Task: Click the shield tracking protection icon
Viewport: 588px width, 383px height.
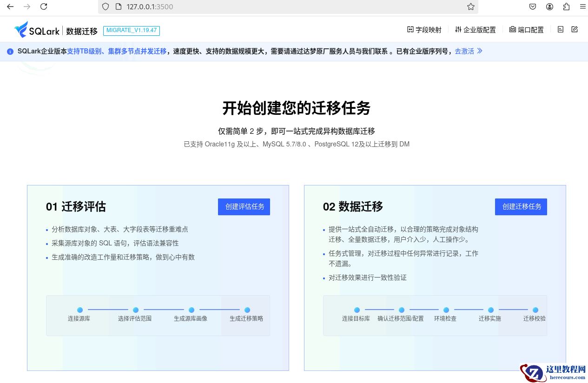Action: coord(106,7)
